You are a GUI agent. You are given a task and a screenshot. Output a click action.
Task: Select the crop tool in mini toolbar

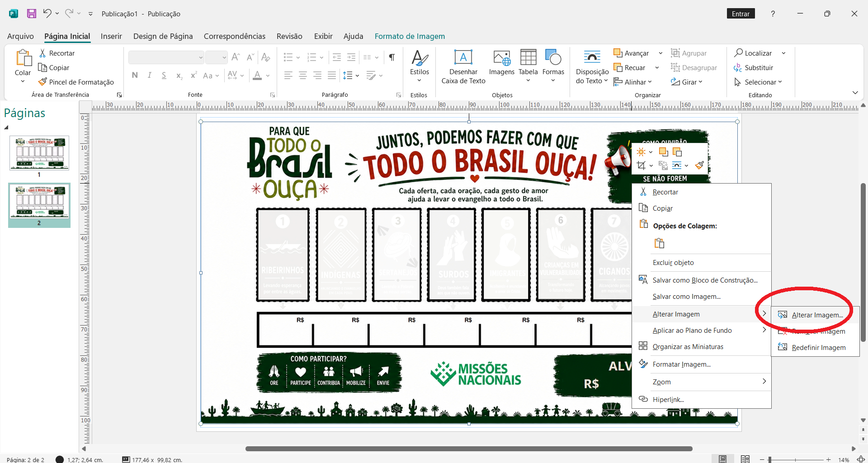(x=641, y=165)
